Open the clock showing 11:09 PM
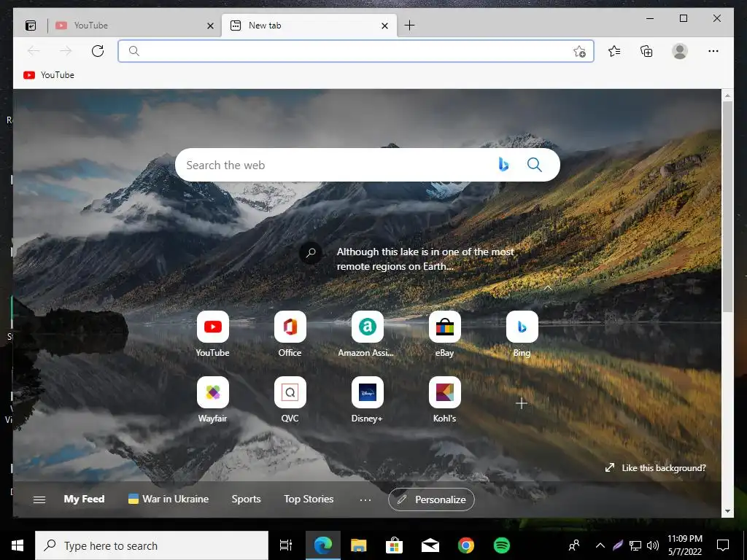747x560 pixels. 684,545
